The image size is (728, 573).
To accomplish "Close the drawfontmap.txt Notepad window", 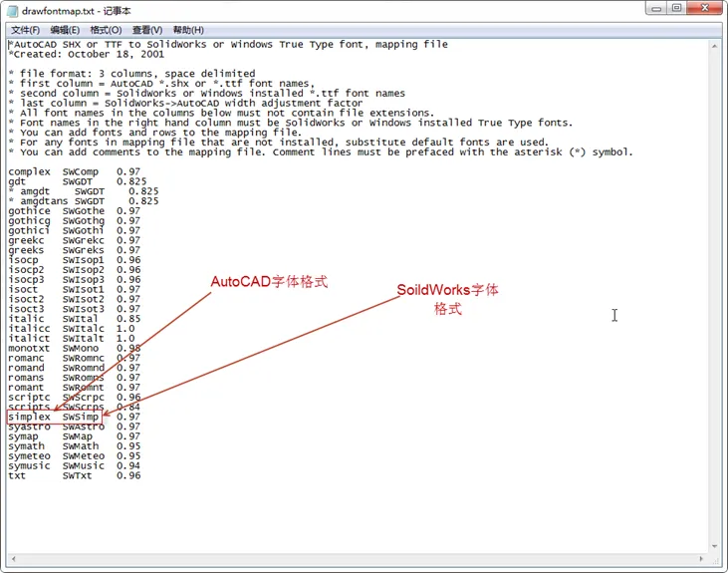I will click(704, 8).
